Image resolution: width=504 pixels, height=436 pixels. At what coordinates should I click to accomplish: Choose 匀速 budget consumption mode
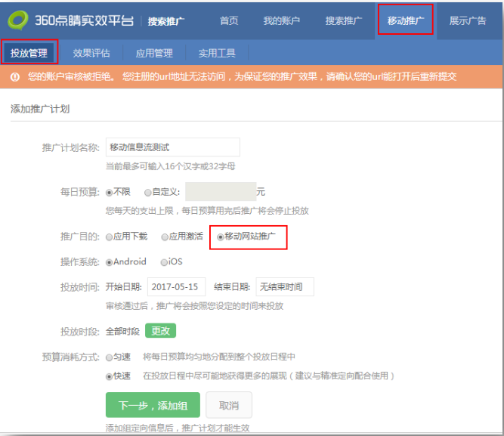click(110, 357)
